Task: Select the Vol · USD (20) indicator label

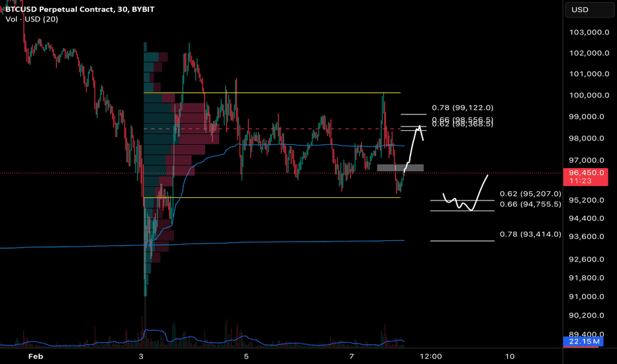Action: point(32,19)
